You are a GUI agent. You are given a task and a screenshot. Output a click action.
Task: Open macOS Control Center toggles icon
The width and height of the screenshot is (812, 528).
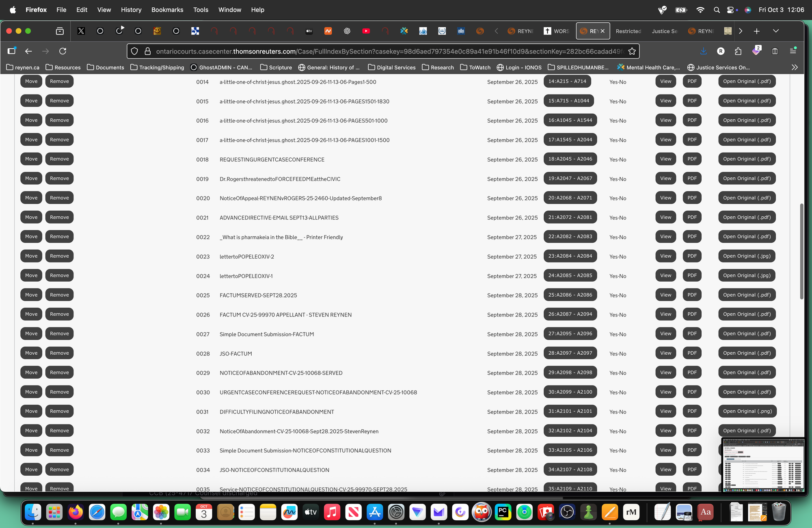click(x=730, y=10)
